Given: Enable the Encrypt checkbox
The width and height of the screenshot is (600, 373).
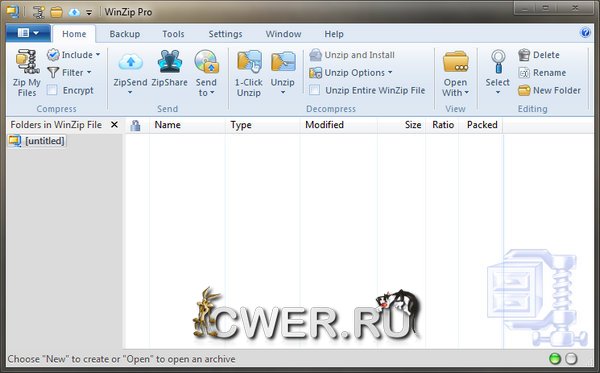Looking at the screenshot, I should (x=52, y=90).
